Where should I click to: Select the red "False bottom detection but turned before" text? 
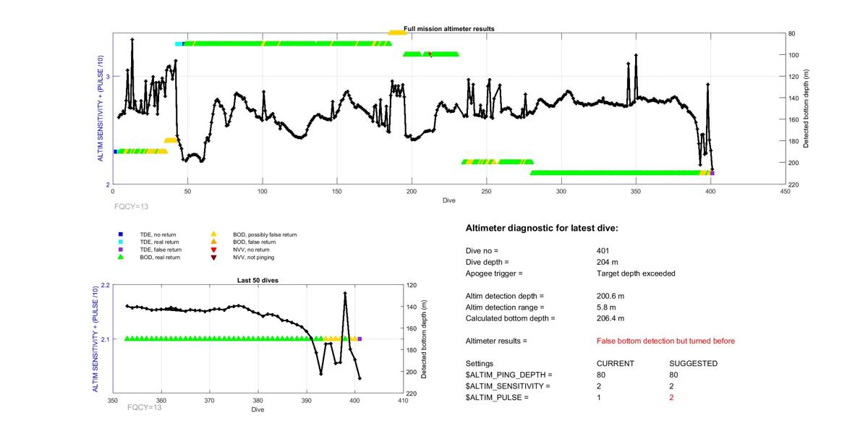(665, 341)
